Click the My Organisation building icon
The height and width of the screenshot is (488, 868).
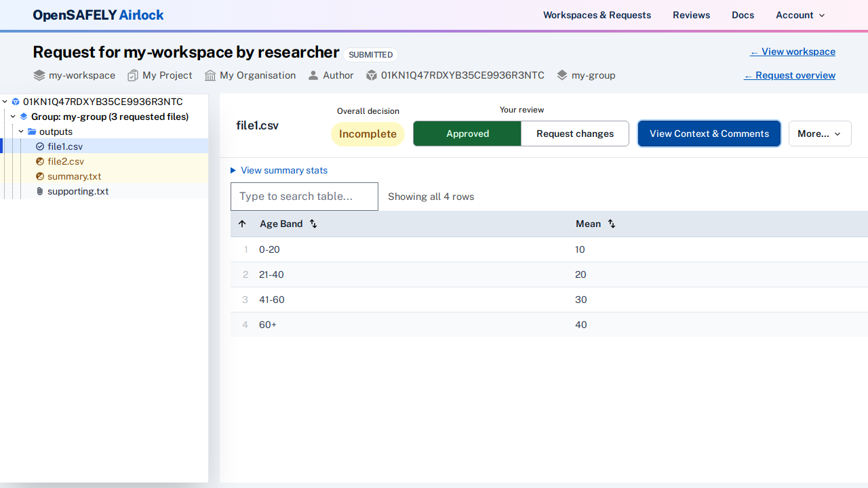[x=210, y=75]
